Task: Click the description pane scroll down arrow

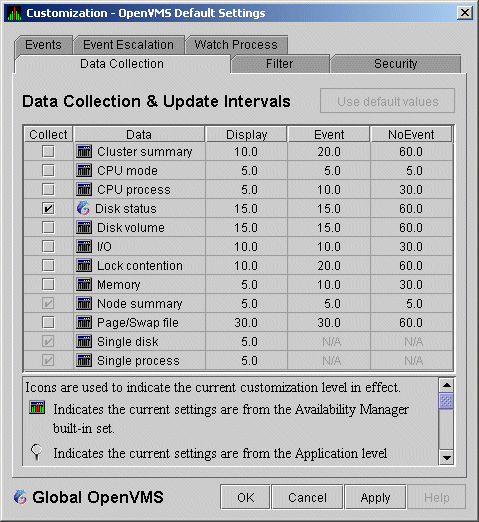Action: pos(446,457)
